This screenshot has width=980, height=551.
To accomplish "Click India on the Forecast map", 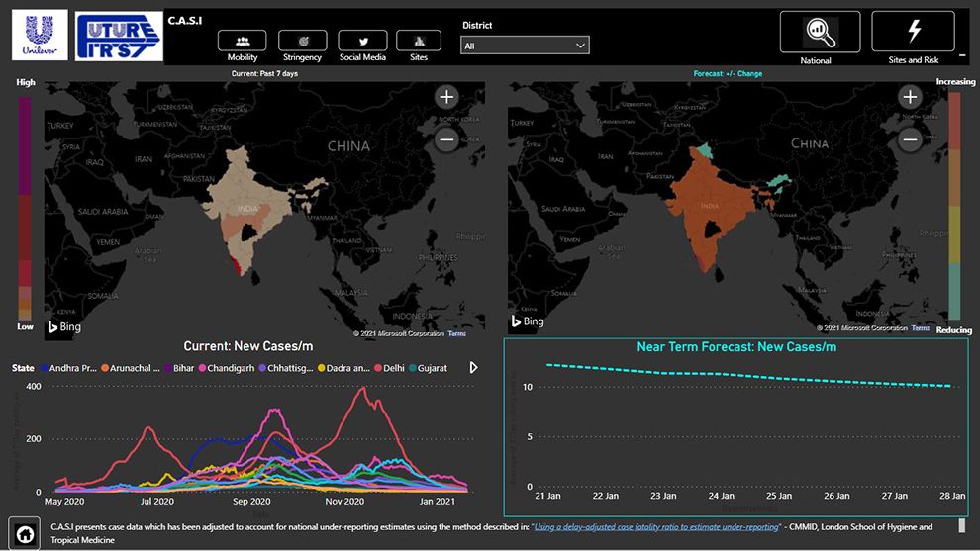I will coord(710,206).
